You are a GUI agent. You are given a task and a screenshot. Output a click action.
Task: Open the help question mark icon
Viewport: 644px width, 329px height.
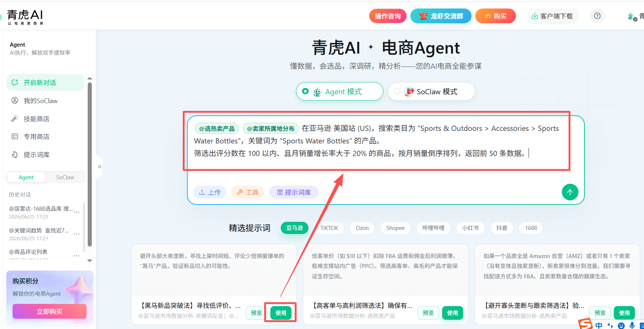pos(597,16)
